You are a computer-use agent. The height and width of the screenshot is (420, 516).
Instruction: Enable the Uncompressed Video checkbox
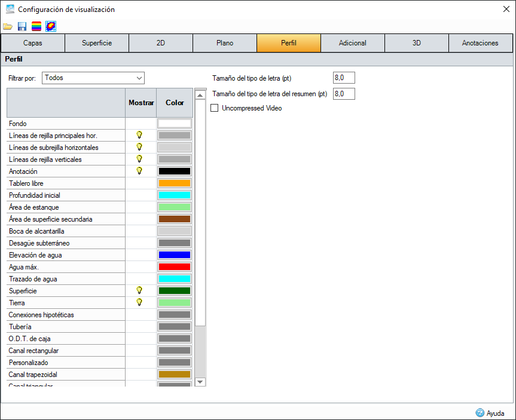point(214,108)
